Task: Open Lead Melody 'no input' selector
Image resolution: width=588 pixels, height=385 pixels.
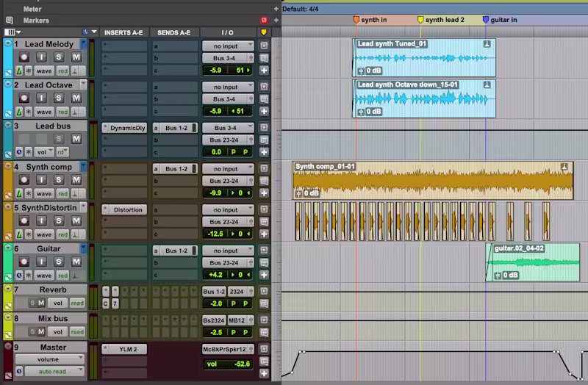Action: click(228, 46)
